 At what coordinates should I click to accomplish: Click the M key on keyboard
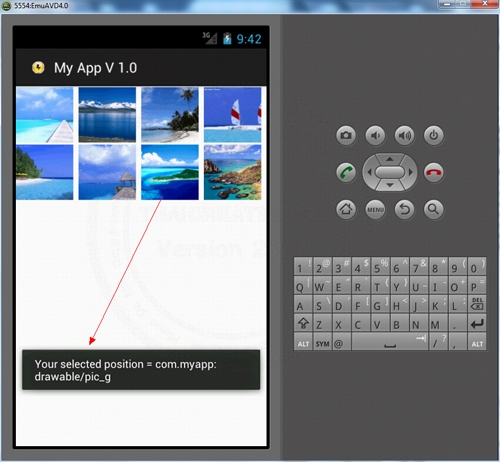[438, 323]
